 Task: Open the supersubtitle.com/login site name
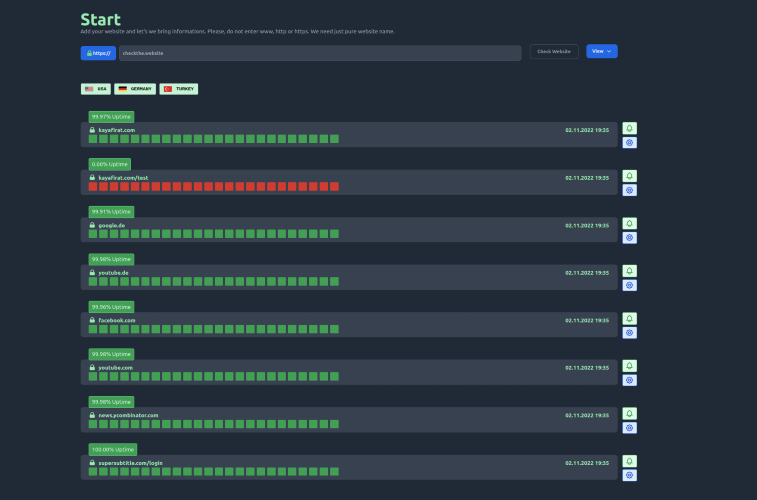click(130, 463)
